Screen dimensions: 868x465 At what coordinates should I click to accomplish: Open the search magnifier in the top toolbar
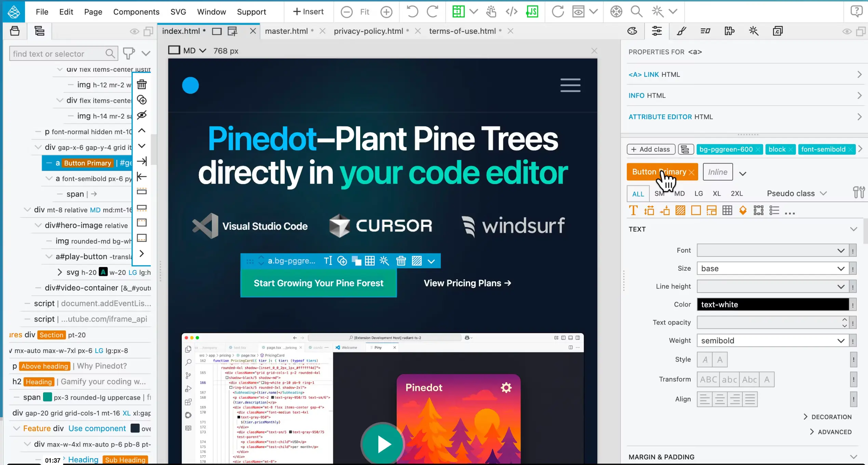[636, 12]
